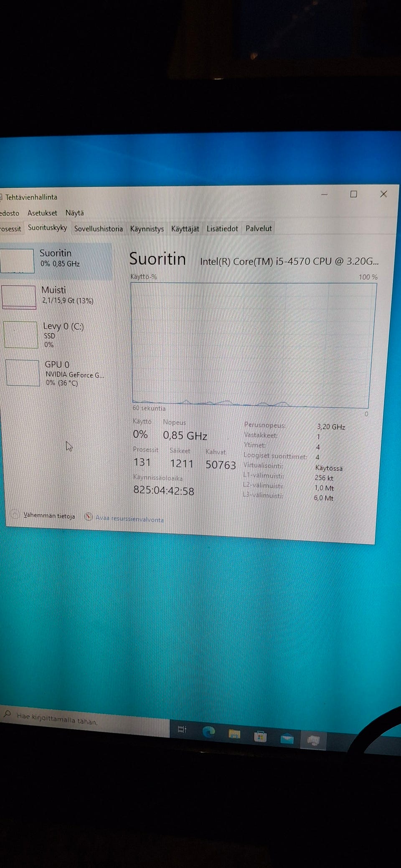The height and width of the screenshot is (868, 401).
Task: Select the Suorituskyky tab
Action: click(47, 228)
